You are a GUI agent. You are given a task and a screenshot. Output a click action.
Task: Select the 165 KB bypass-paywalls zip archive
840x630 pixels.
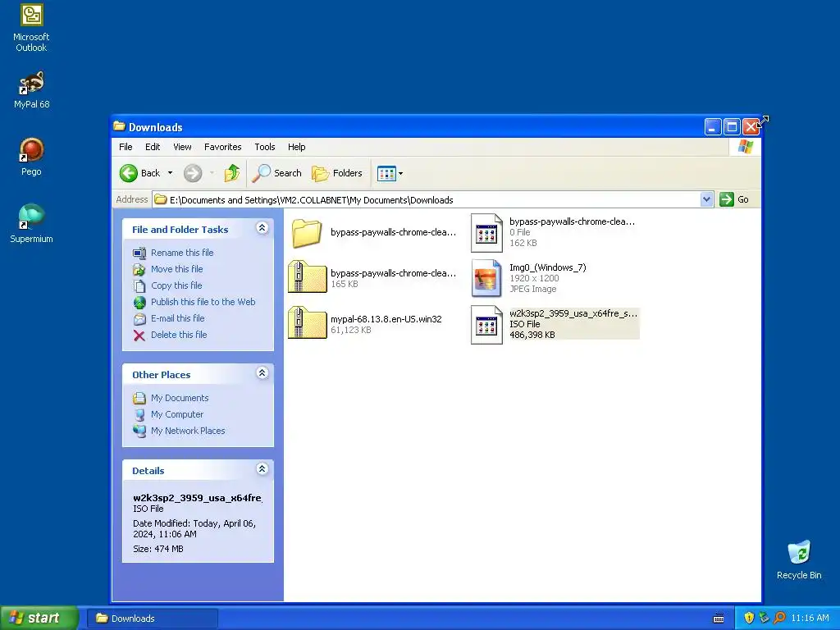pyautogui.click(x=308, y=277)
